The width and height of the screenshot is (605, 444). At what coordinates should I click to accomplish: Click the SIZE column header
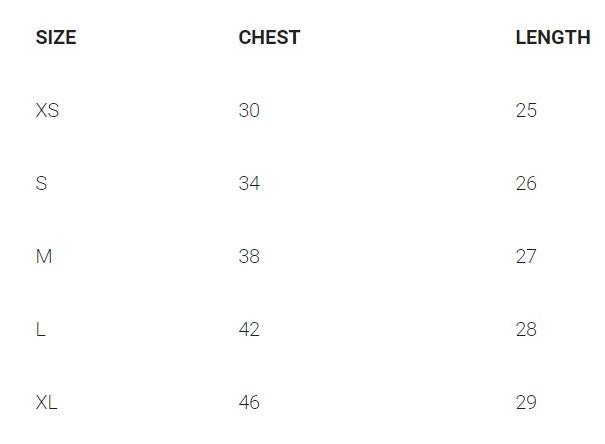pyautogui.click(x=56, y=38)
